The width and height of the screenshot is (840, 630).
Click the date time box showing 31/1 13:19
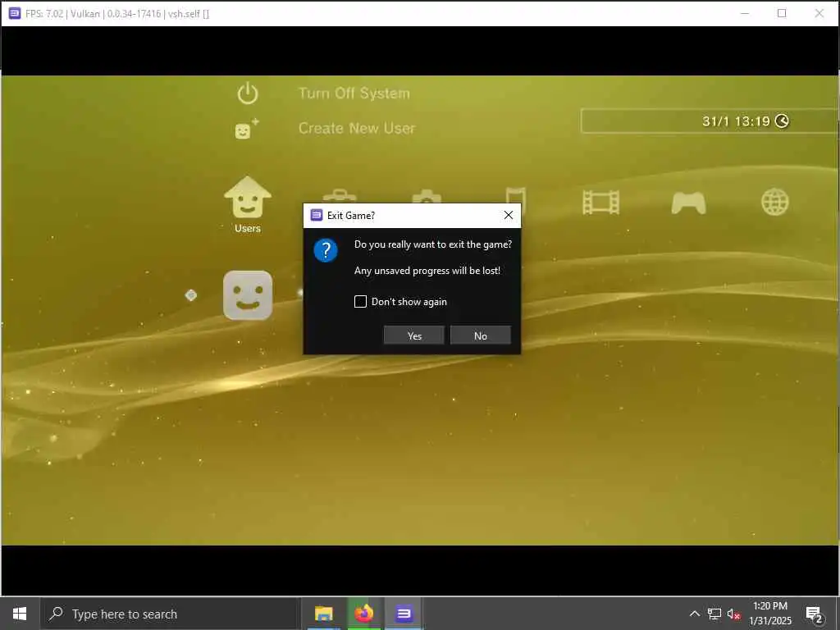710,121
